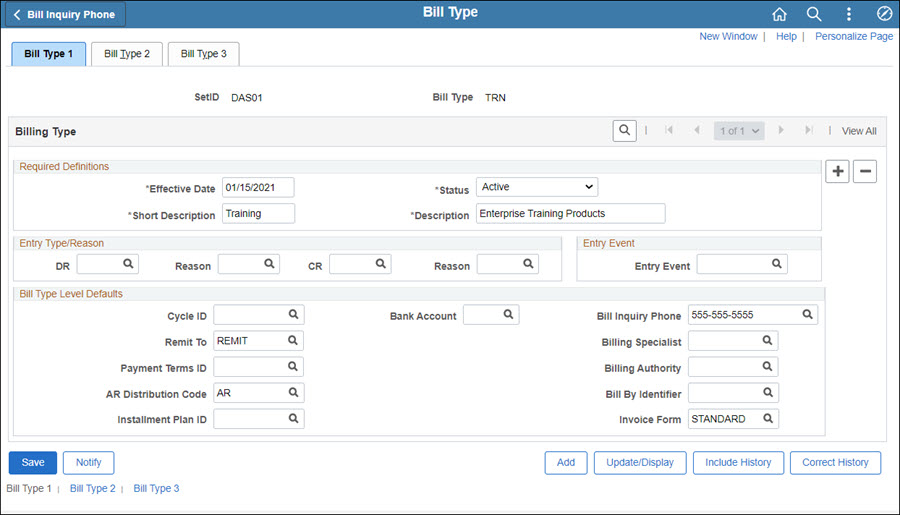Click the Add button
This screenshot has width=900, height=515.
(x=566, y=463)
